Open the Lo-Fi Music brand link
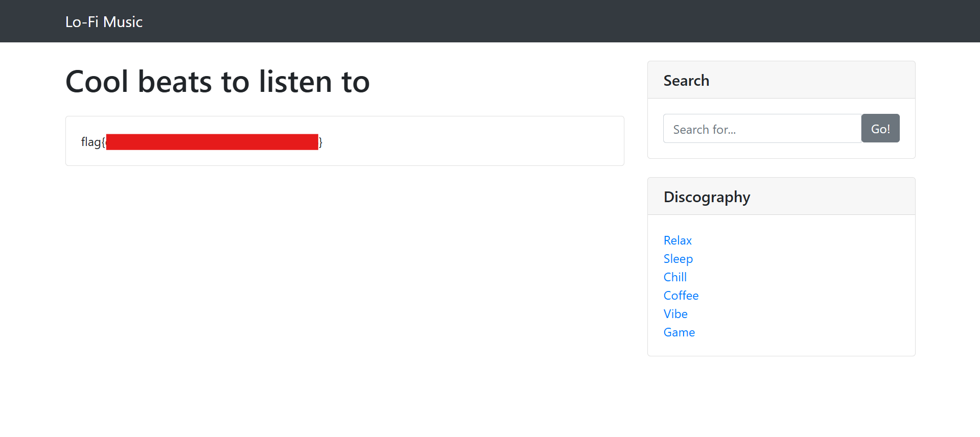The height and width of the screenshot is (437, 980). tap(104, 21)
